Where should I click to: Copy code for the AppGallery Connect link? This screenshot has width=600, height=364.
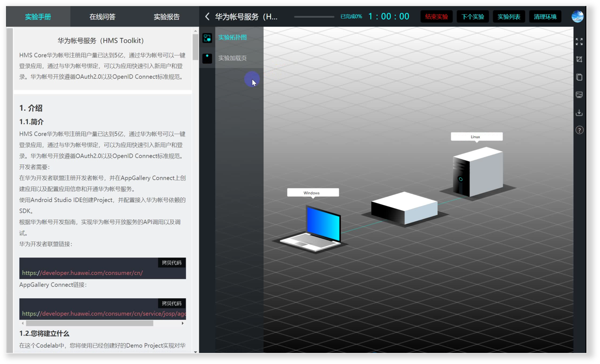[x=172, y=303]
